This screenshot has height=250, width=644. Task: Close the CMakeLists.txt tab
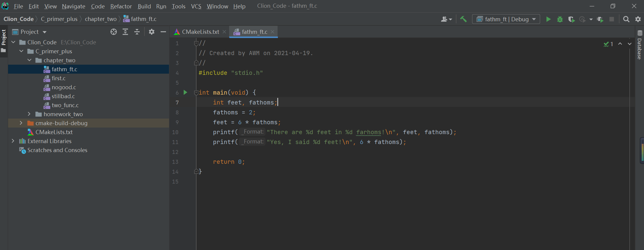click(224, 32)
